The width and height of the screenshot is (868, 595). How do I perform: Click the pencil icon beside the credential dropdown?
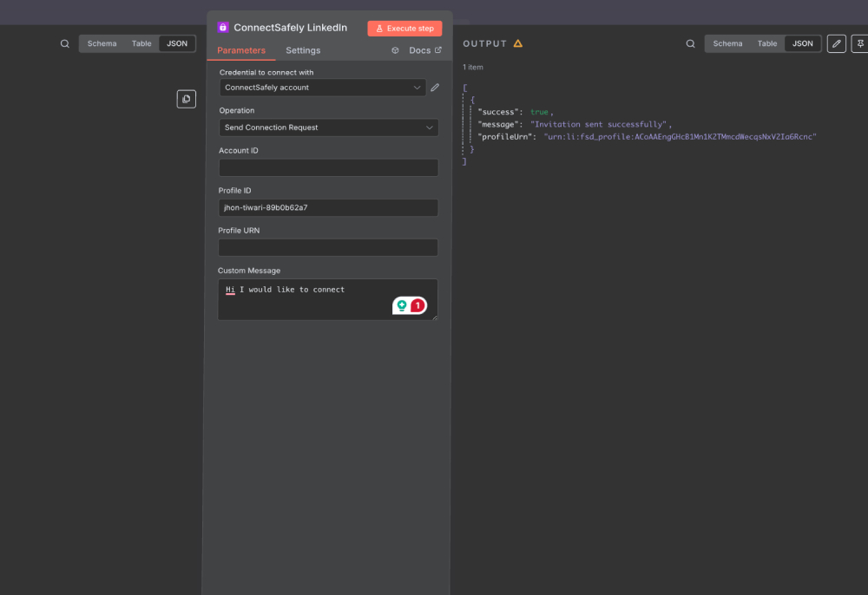[x=435, y=87]
